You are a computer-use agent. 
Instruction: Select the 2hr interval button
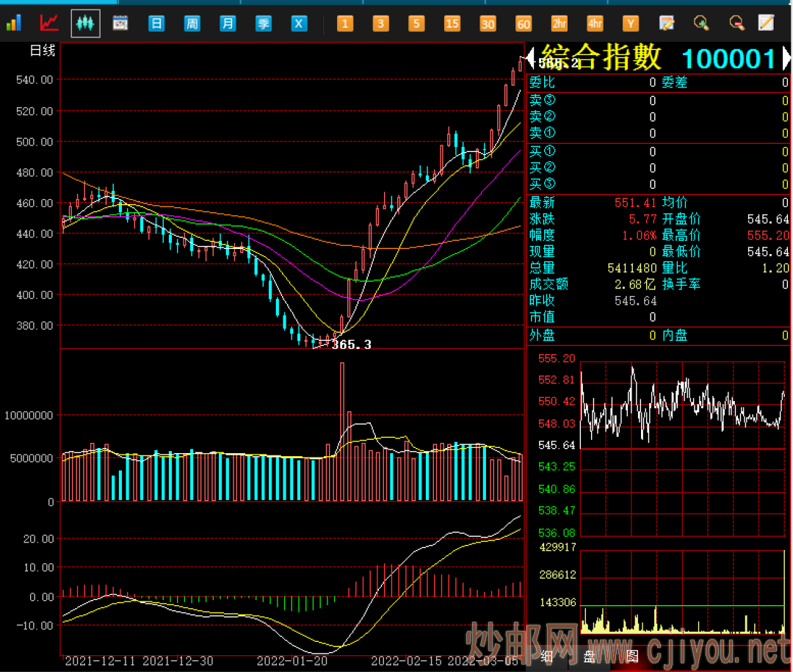[x=560, y=24]
